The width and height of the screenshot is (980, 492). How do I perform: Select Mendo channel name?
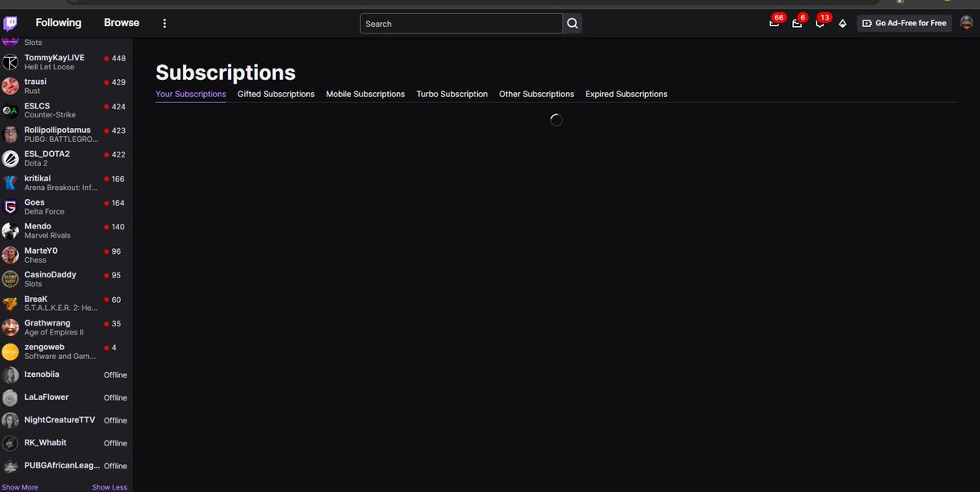pyautogui.click(x=38, y=226)
